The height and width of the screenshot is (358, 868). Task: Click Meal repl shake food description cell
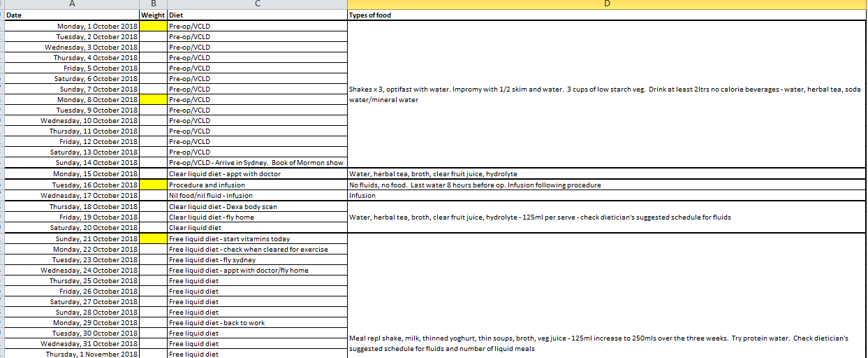tap(606, 296)
